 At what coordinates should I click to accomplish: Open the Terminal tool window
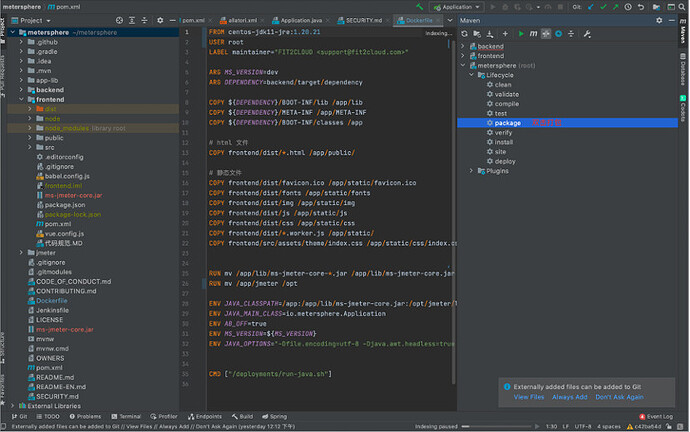pyautogui.click(x=126, y=416)
